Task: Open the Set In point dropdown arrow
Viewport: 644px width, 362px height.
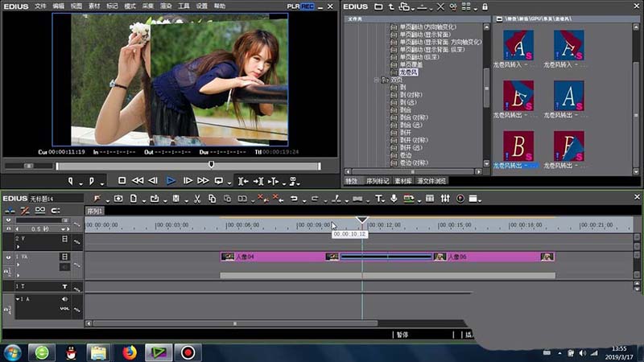Action: pyautogui.click(x=80, y=183)
